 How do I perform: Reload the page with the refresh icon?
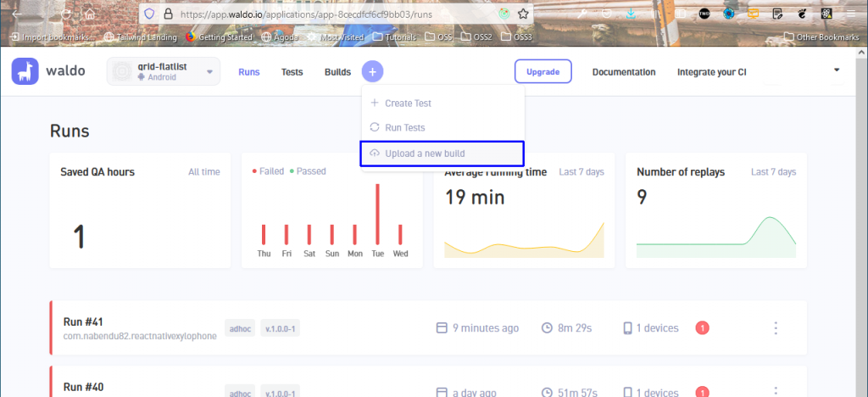(66, 14)
